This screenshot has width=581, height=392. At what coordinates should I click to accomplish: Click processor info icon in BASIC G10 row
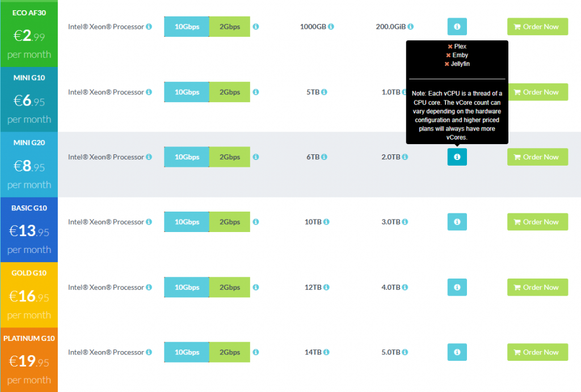[x=149, y=222]
